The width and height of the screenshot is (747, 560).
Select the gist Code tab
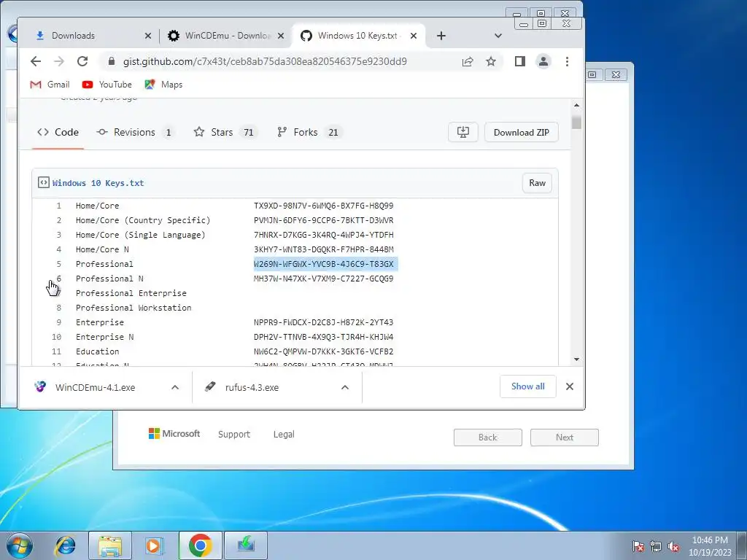58,133
